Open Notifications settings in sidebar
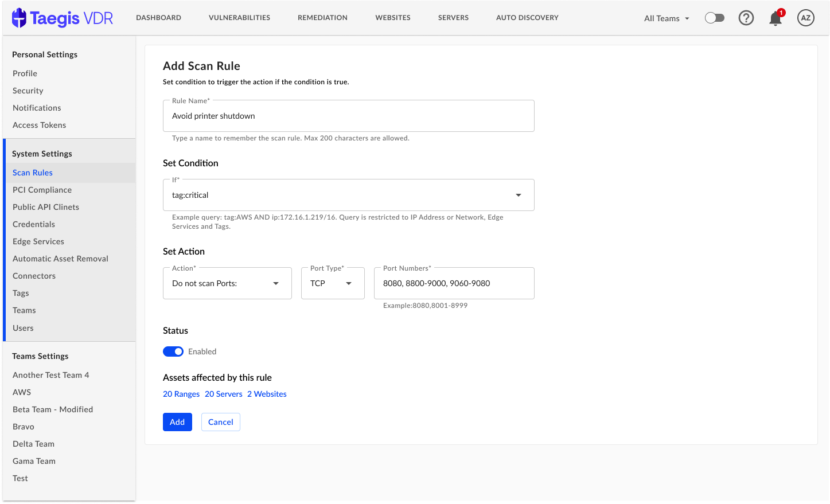 click(37, 108)
